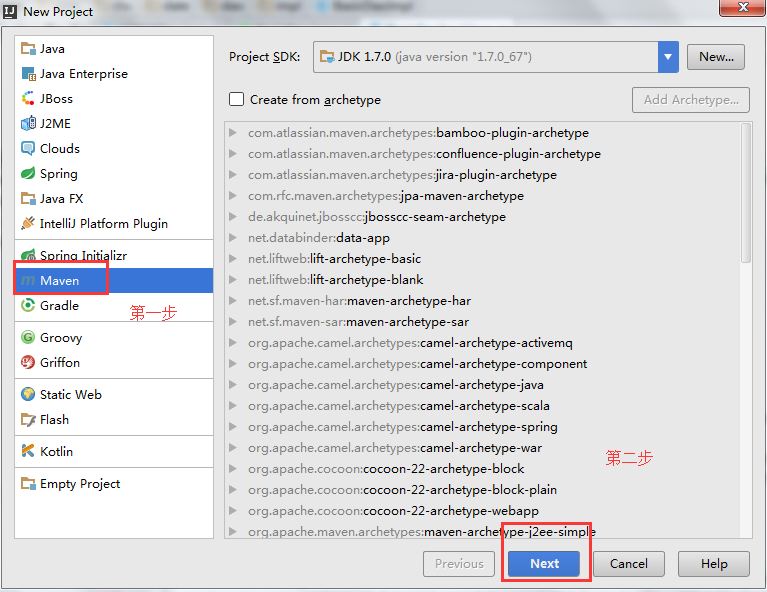Expand confluence-plugin-archetype node
This screenshot has width=767, height=592.
tap(233, 154)
